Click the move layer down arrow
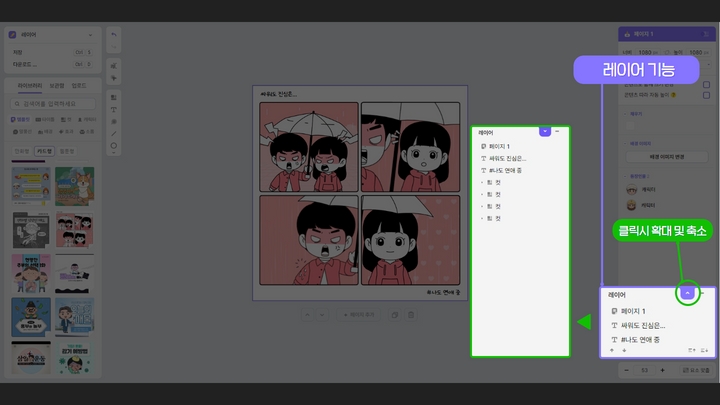 (623, 351)
